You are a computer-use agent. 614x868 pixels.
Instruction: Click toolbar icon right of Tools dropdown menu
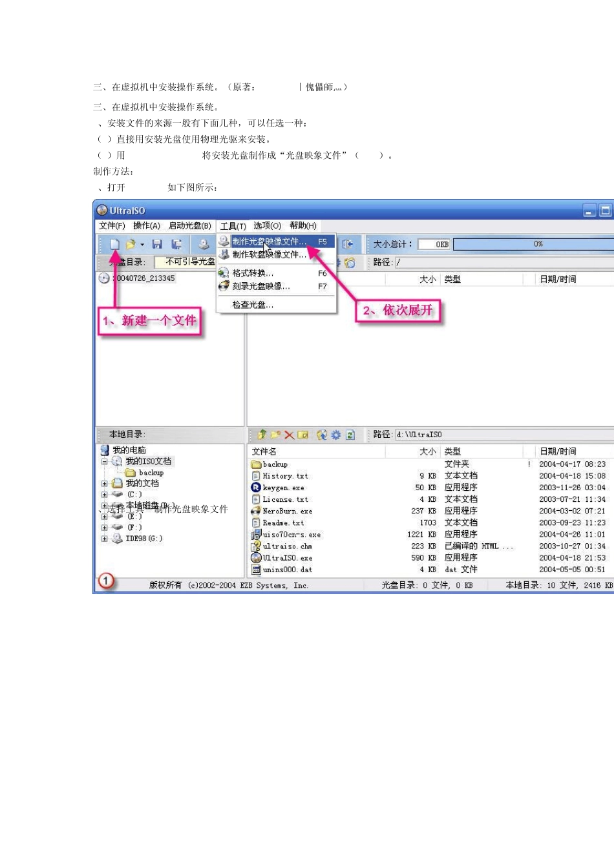[x=347, y=244]
